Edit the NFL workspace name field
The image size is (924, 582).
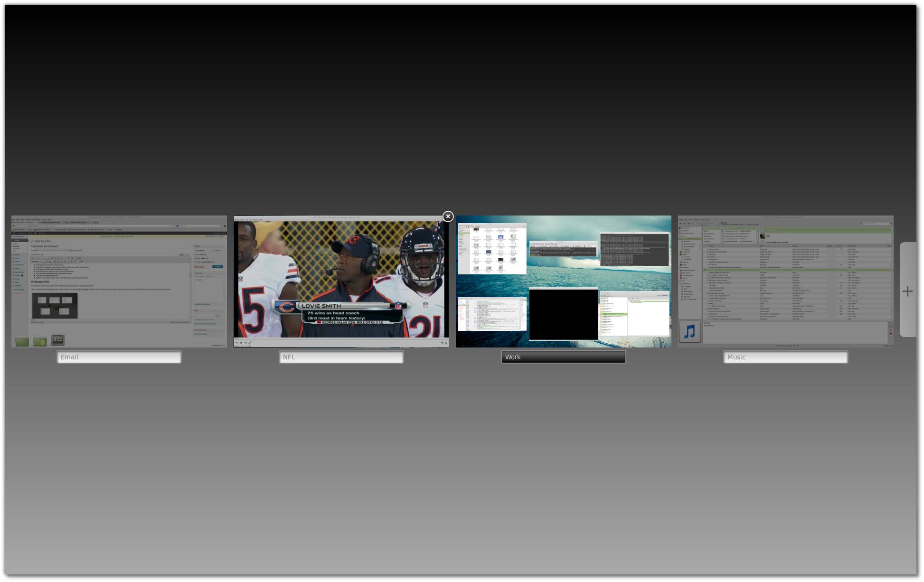(x=341, y=357)
